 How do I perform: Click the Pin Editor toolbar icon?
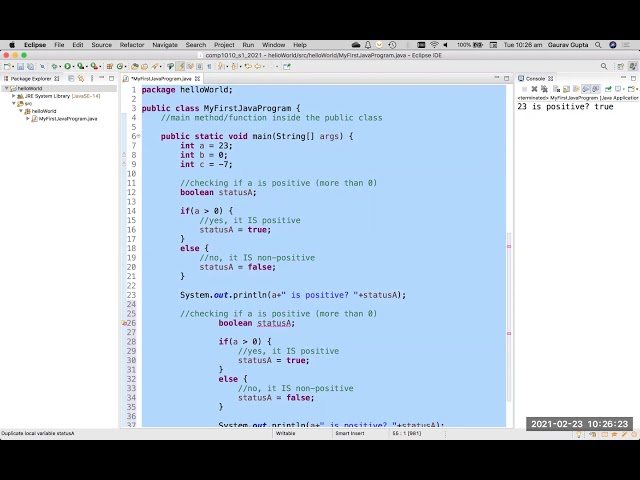click(x=287, y=67)
